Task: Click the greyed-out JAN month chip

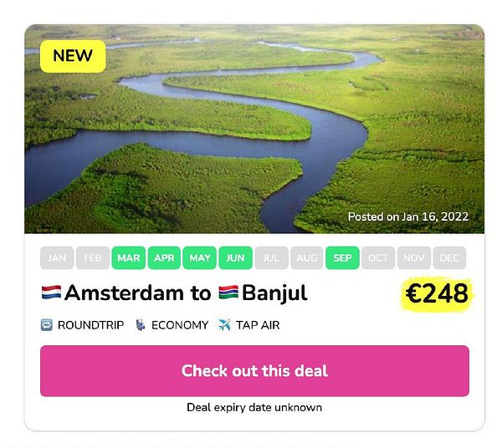Action: 57,257
